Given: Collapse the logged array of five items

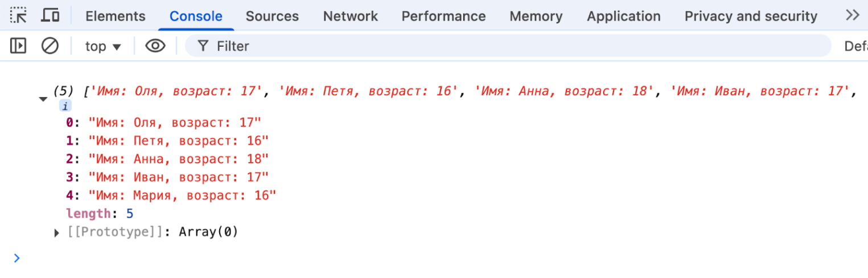Looking at the screenshot, I should coord(43,99).
